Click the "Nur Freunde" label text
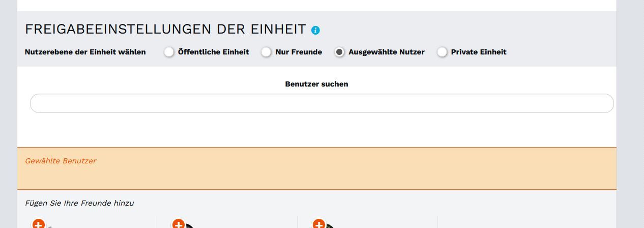The image size is (644, 228). click(299, 52)
